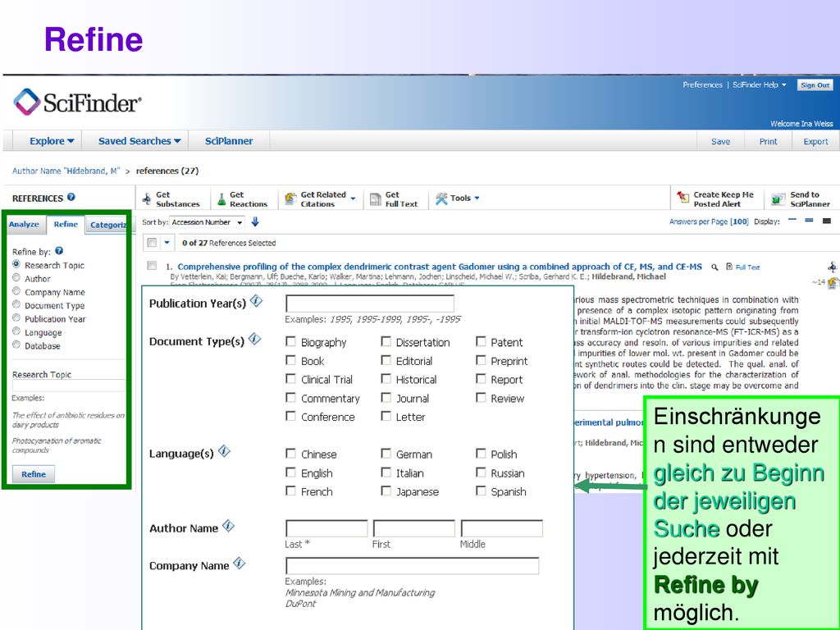Switch to the Analyze tab

24,224
